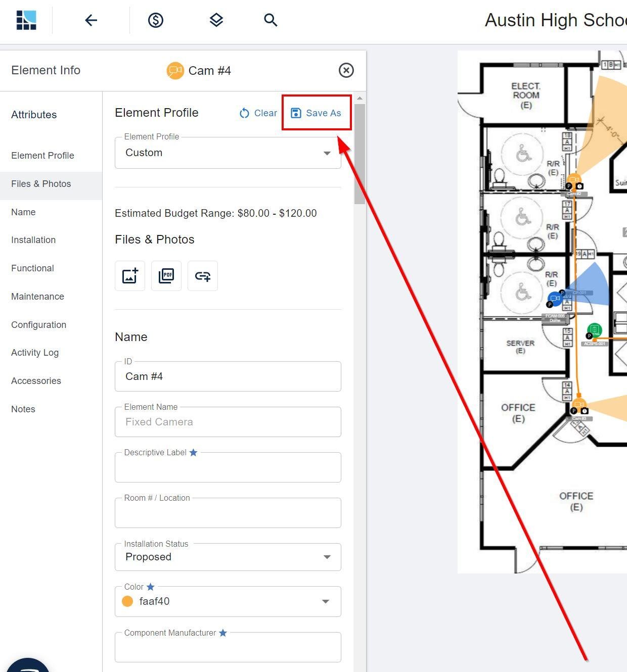Click the app logo in top-left corner
This screenshot has height=672, width=627.
pos(27,19)
